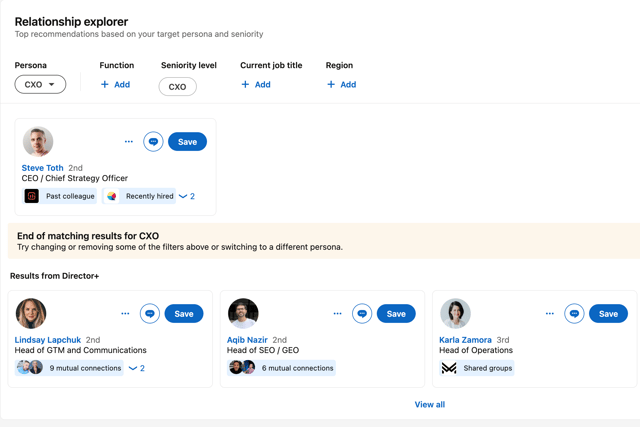Screen dimensions: 640x427
Task: Open Aqib Nazir's profile name link
Action: coord(247,340)
